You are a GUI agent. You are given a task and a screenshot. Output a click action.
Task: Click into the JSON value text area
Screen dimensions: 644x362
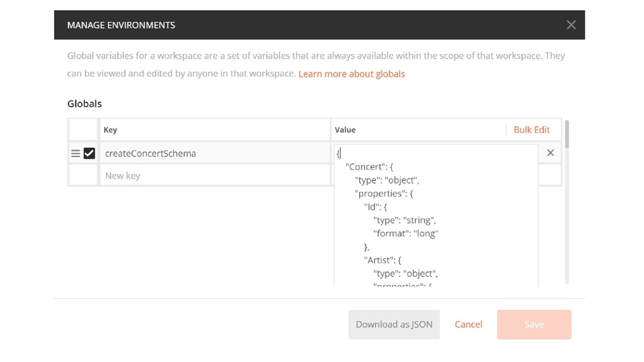click(x=436, y=216)
